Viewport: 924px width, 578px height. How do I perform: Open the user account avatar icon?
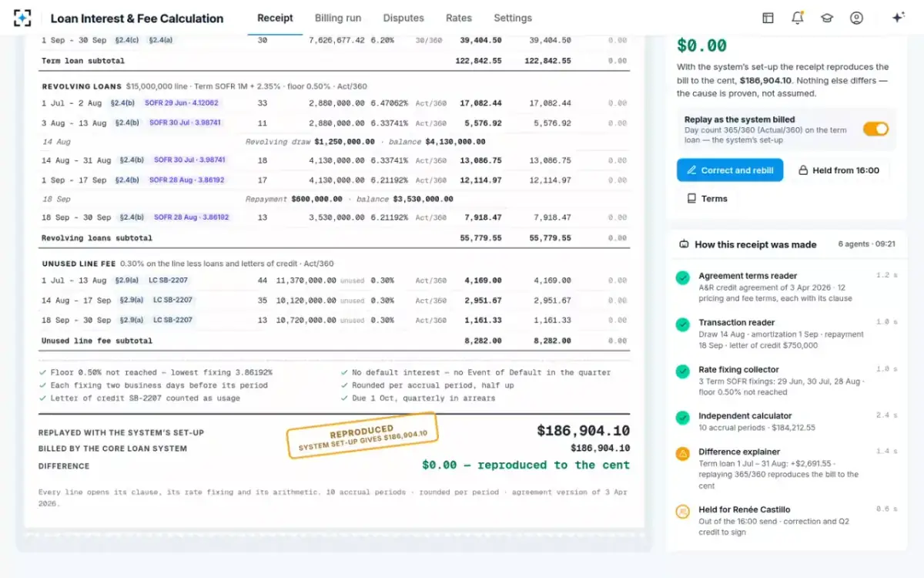click(x=856, y=18)
